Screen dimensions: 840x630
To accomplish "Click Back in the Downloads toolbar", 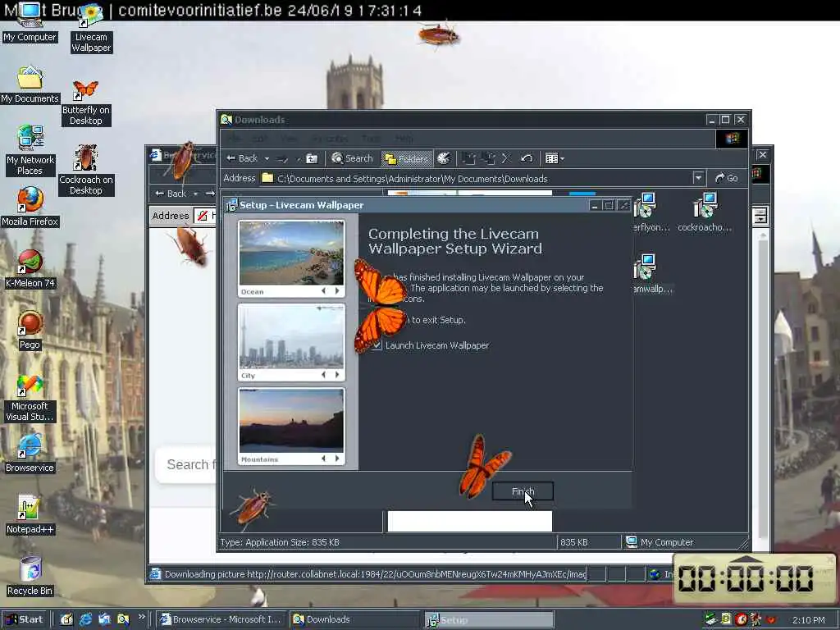I will (242, 158).
